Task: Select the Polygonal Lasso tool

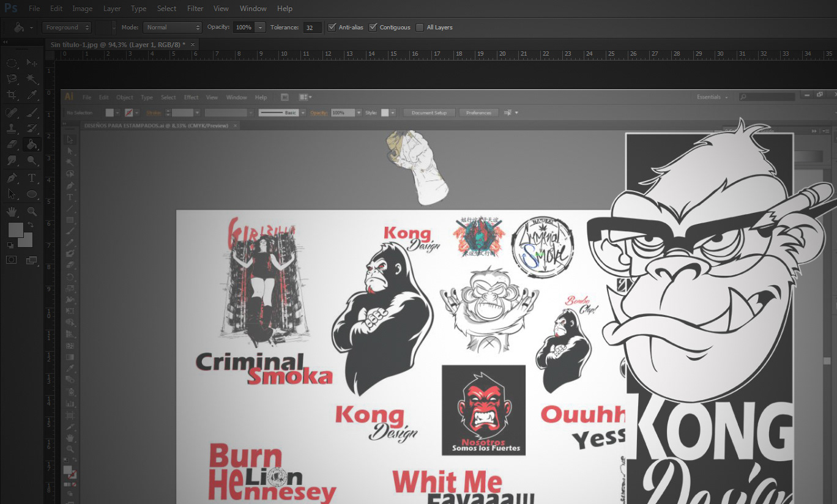Action: point(12,79)
